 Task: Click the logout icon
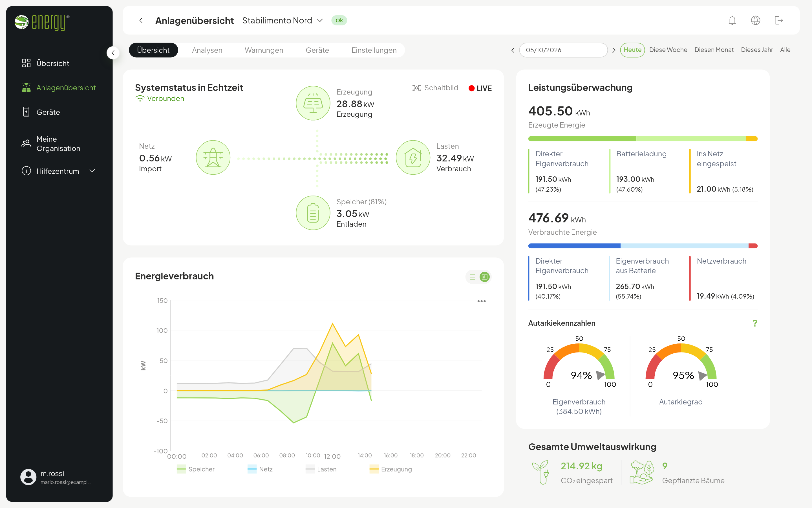pos(779,21)
